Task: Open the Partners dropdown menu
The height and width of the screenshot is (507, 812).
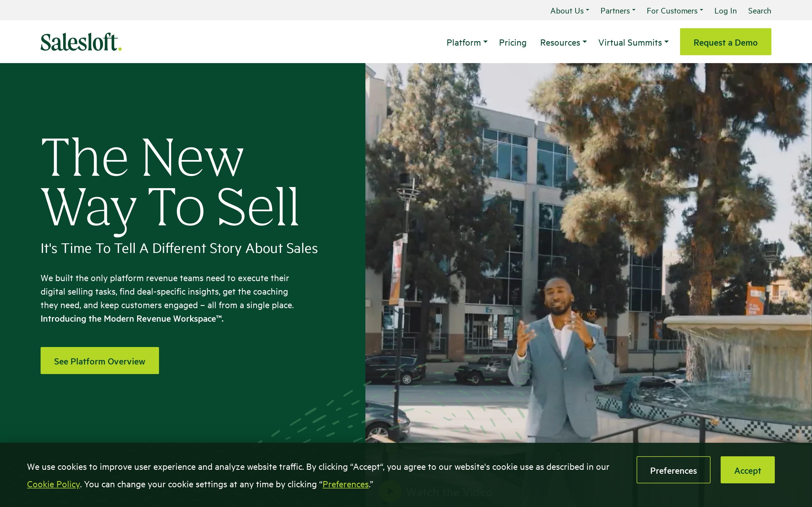Action: click(x=617, y=11)
